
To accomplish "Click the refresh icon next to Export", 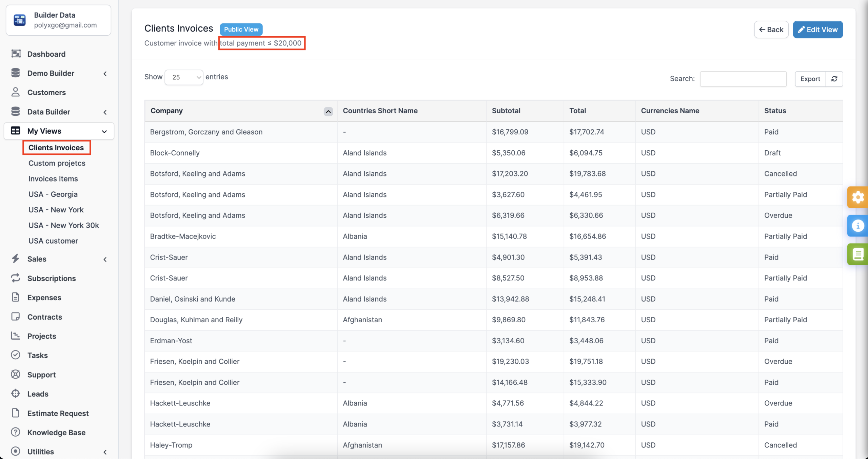I will (x=834, y=79).
